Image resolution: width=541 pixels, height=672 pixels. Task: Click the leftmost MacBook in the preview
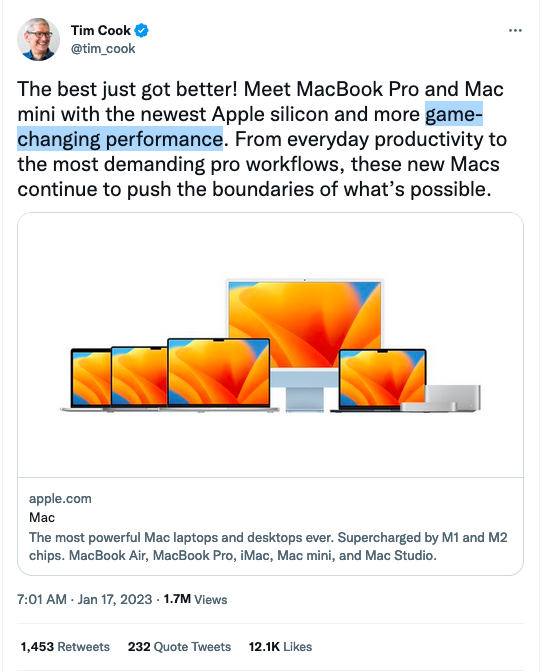pyautogui.click(x=88, y=379)
